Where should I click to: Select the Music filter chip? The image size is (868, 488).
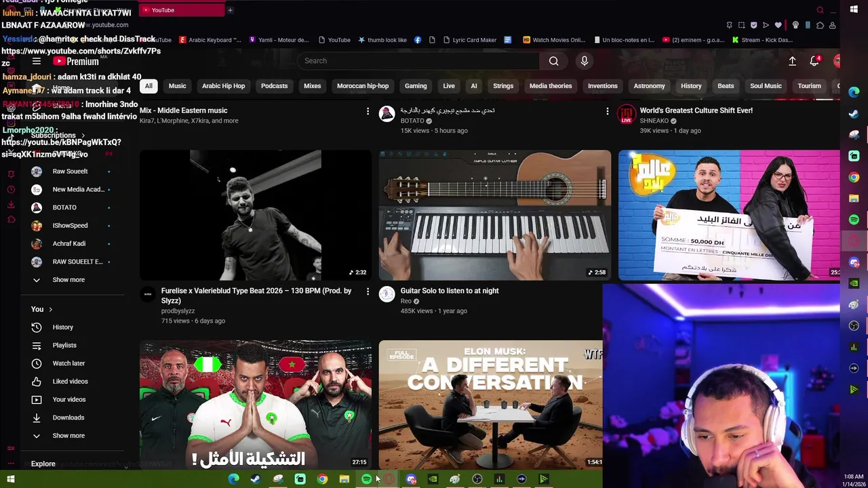click(x=177, y=86)
